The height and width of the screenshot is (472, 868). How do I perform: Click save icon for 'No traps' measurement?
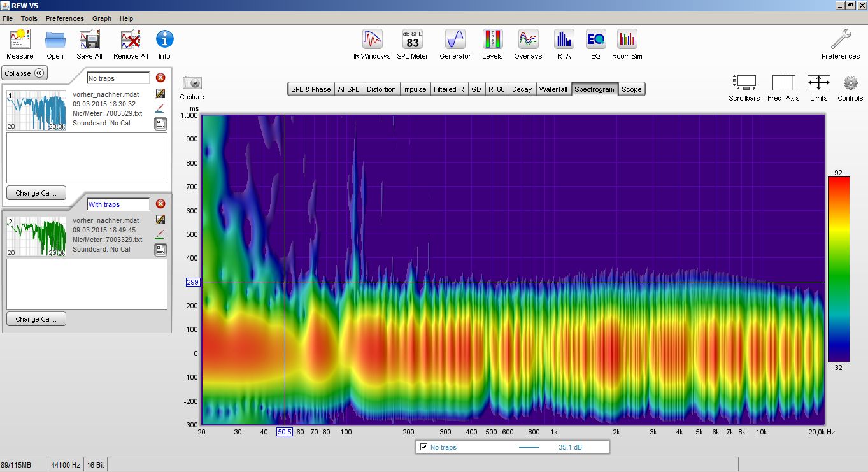(160, 94)
